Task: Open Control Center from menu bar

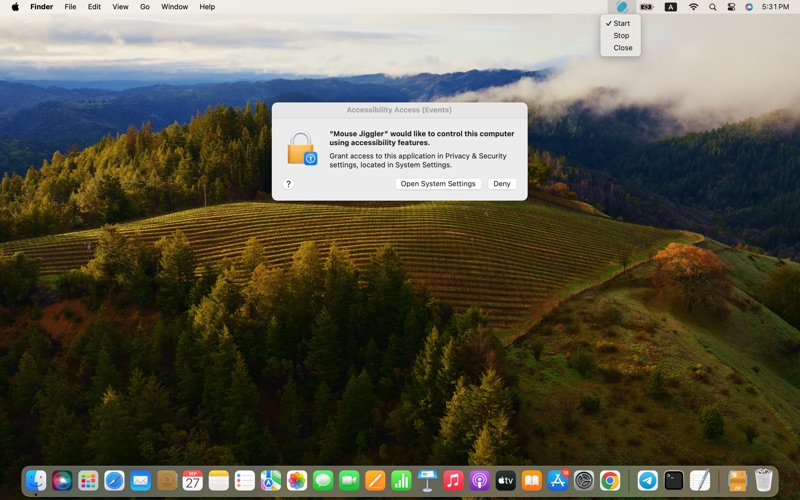Action: coord(731,7)
